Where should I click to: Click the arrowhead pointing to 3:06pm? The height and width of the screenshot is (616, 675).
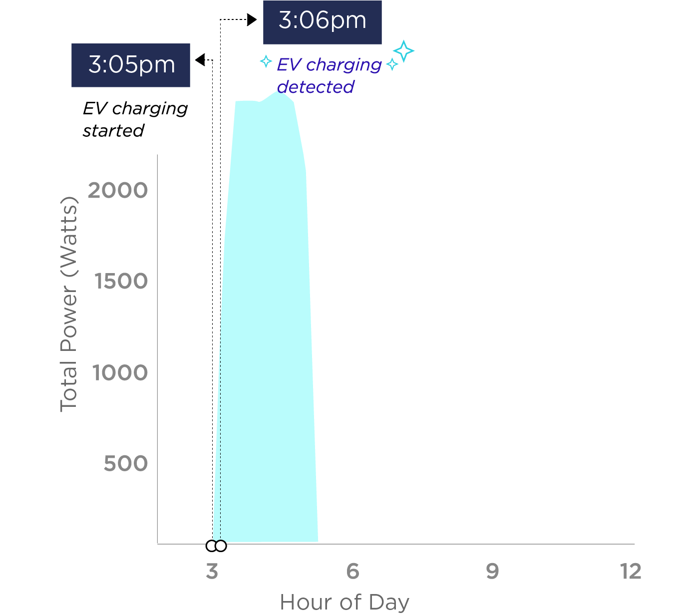252,20
